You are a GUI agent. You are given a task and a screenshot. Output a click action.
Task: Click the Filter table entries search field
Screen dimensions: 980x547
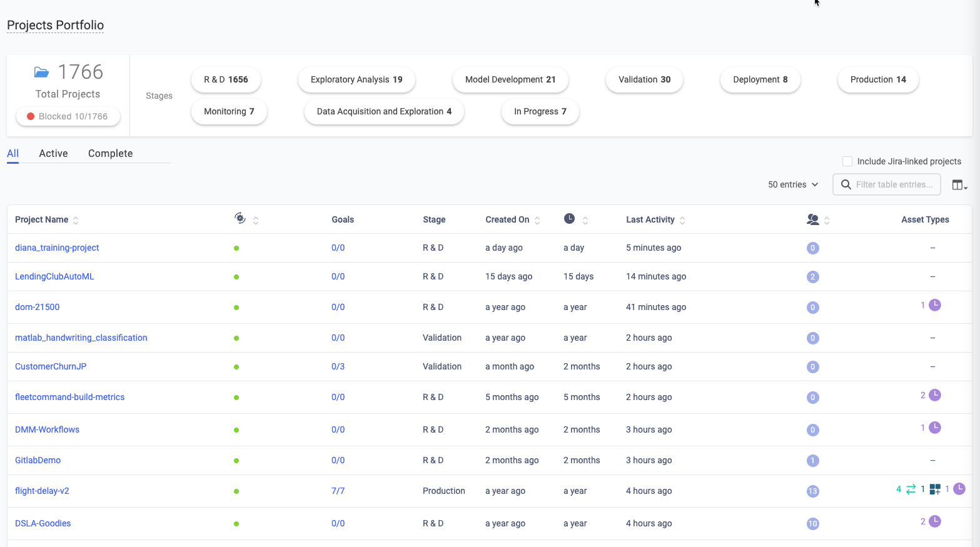click(x=893, y=185)
